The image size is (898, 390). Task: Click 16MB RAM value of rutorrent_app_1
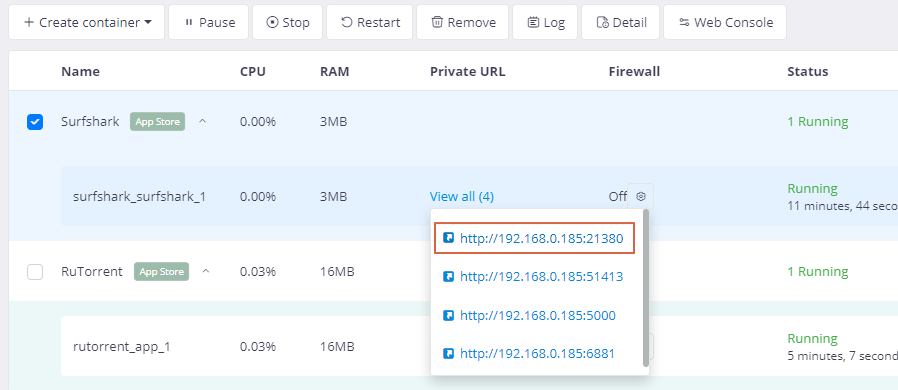click(337, 346)
